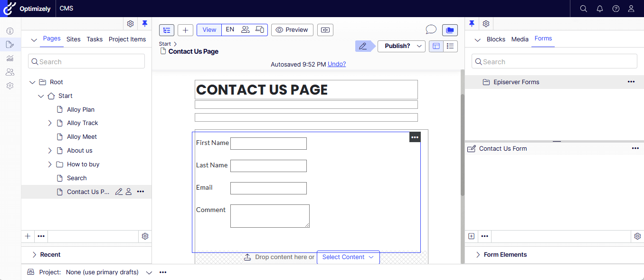Viewport: 644px width, 280px height.
Task: Click the Preview button
Action: click(292, 30)
